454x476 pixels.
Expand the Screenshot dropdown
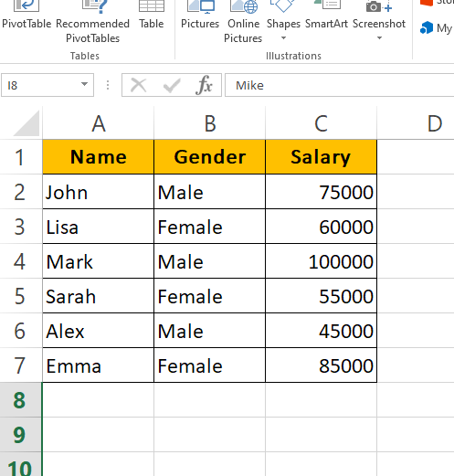pyautogui.click(x=379, y=38)
